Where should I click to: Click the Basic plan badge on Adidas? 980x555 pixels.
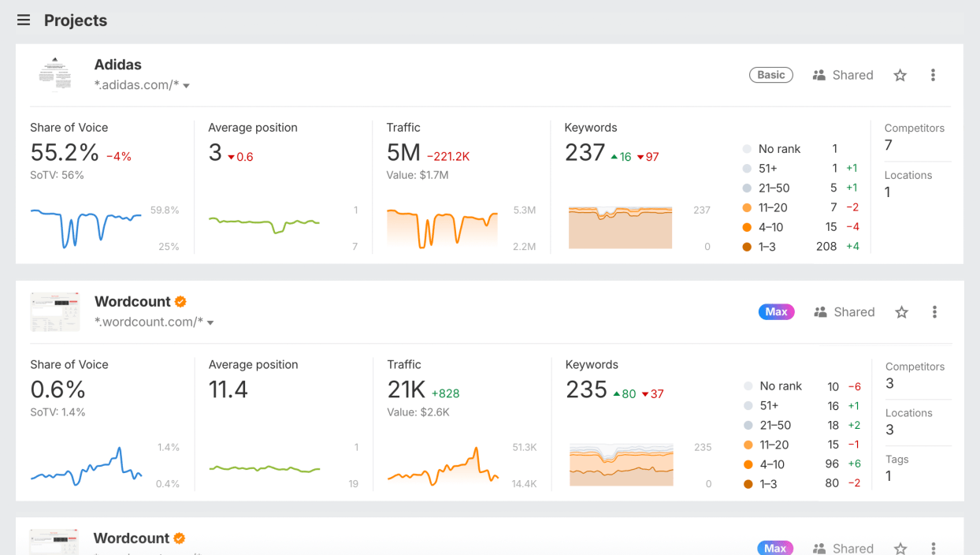[770, 75]
